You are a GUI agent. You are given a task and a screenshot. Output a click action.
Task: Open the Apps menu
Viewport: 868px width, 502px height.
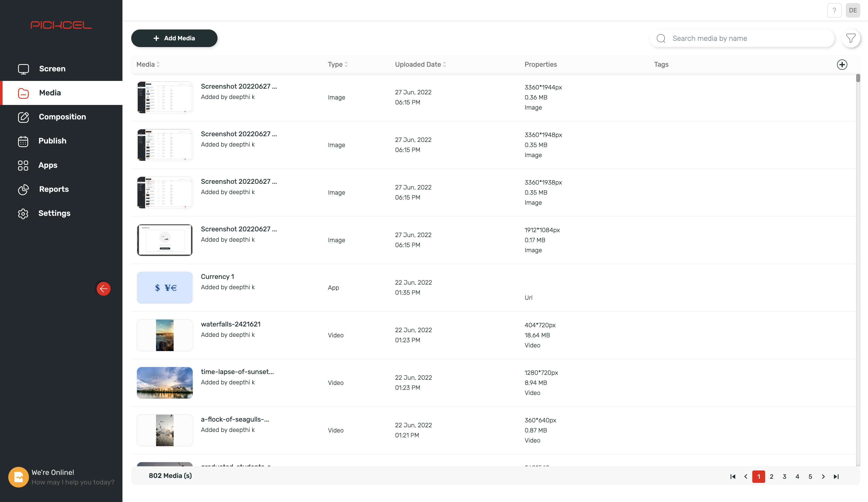pyautogui.click(x=61, y=165)
